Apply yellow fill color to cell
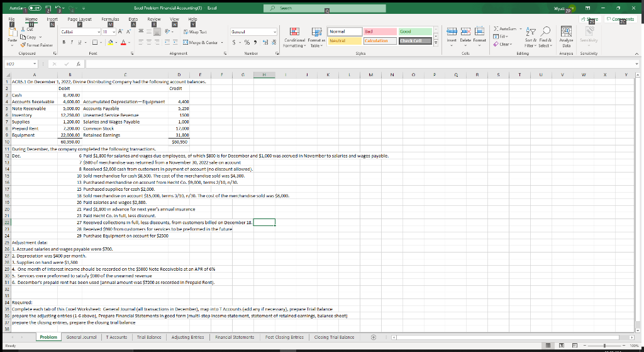Image resolution: width=644 pixels, height=352 pixels. pos(110,42)
